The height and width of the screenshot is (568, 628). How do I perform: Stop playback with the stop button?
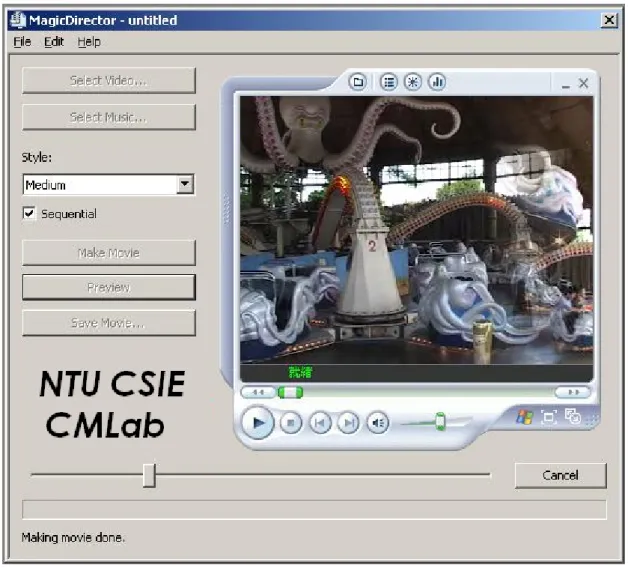point(291,423)
